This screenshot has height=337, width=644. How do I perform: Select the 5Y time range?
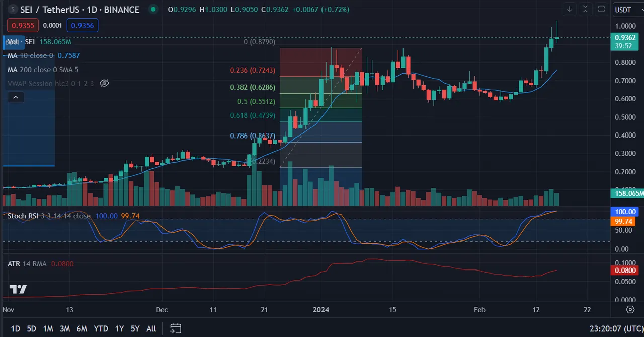[x=135, y=329]
